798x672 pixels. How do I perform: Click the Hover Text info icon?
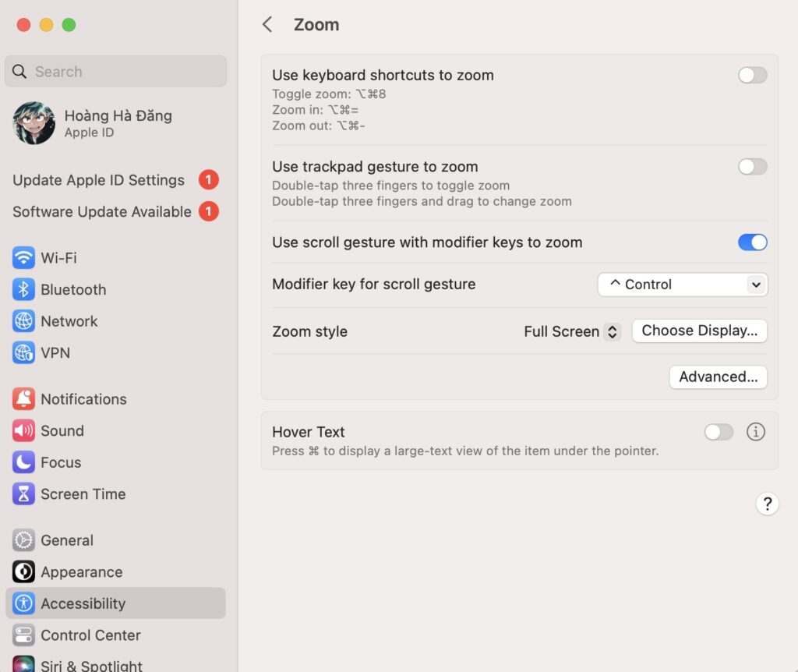click(x=756, y=432)
